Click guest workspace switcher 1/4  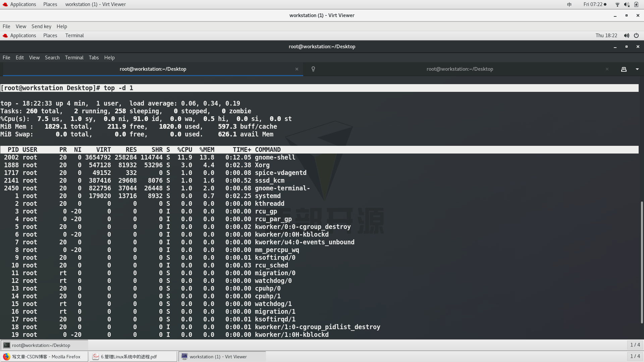click(x=635, y=345)
